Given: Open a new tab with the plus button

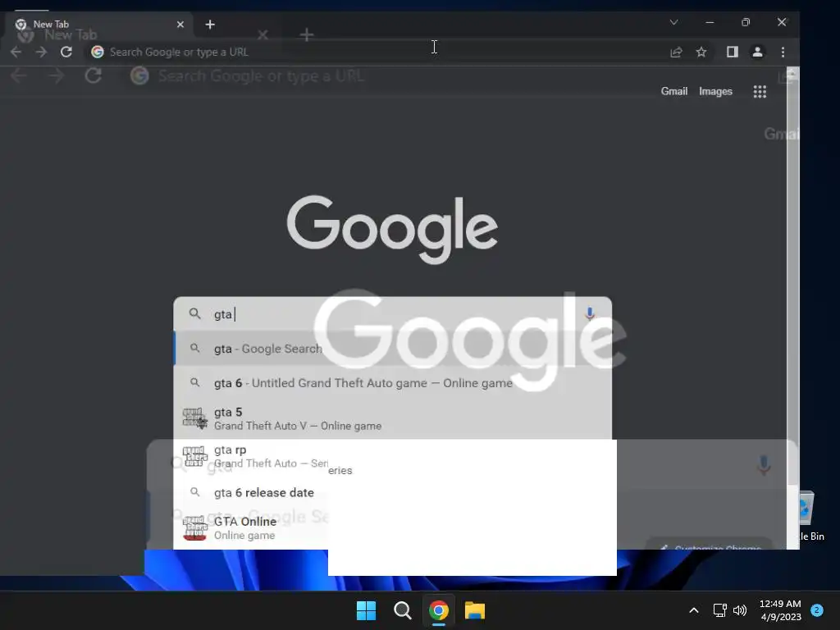Looking at the screenshot, I should click(210, 25).
